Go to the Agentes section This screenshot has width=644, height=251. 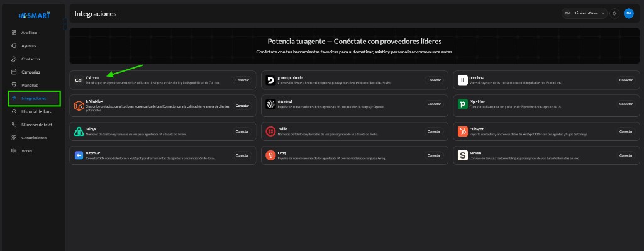coord(29,45)
